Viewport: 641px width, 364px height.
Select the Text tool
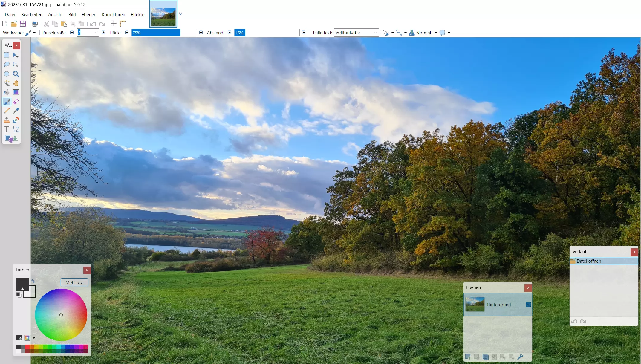pos(6,130)
